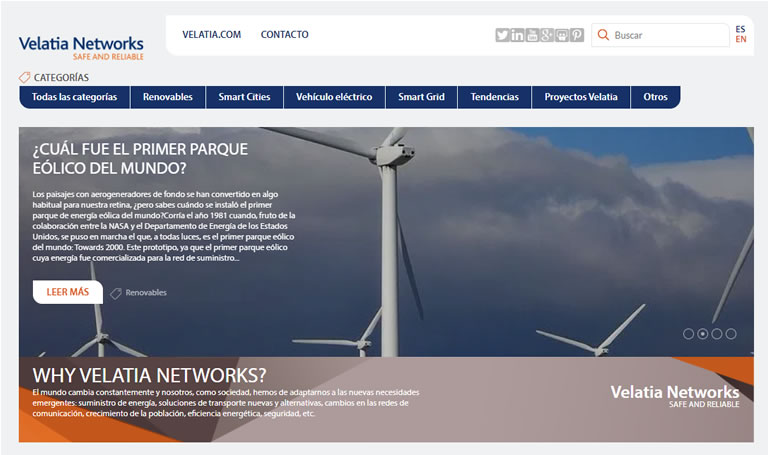Select the fourth slider dot

(x=731, y=334)
